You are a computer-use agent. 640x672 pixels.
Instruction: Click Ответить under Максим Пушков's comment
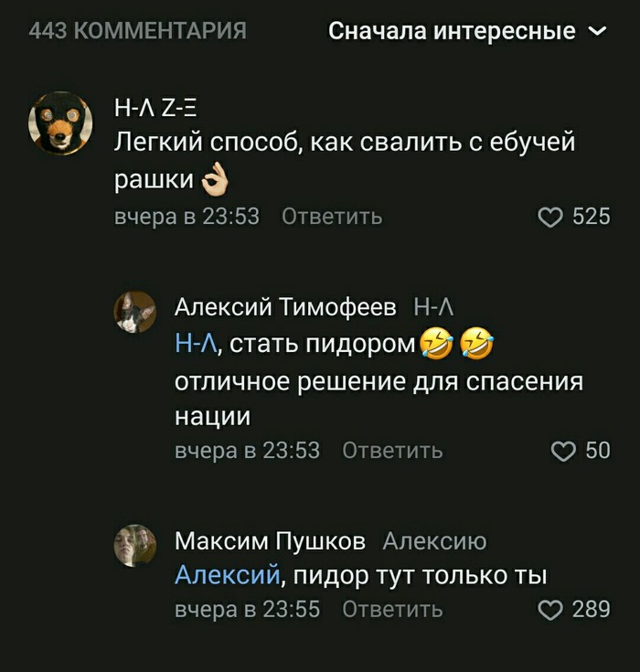(392, 609)
